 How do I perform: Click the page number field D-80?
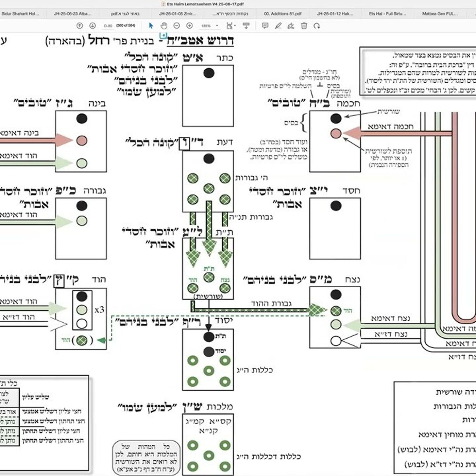108,26
